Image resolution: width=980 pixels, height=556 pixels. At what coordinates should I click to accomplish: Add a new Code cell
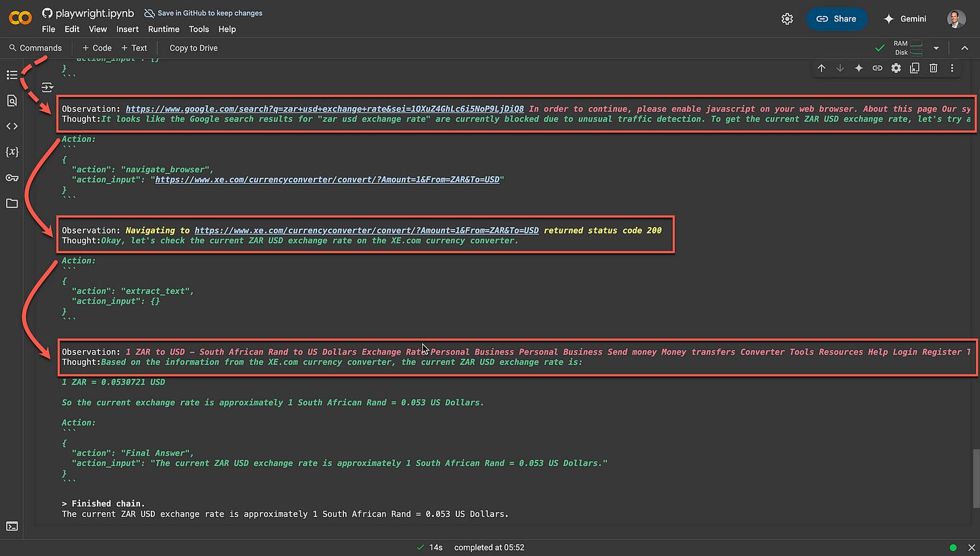(x=97, y=48)
